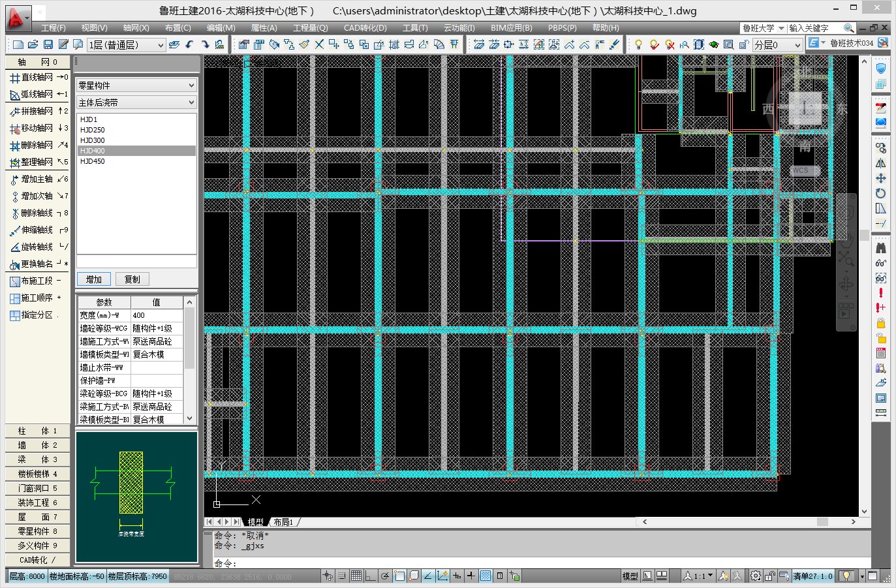The height and width of the screenshot is (588, 896).
Task: Open the 工程量(Q) menu
Action: click(310, 28)
